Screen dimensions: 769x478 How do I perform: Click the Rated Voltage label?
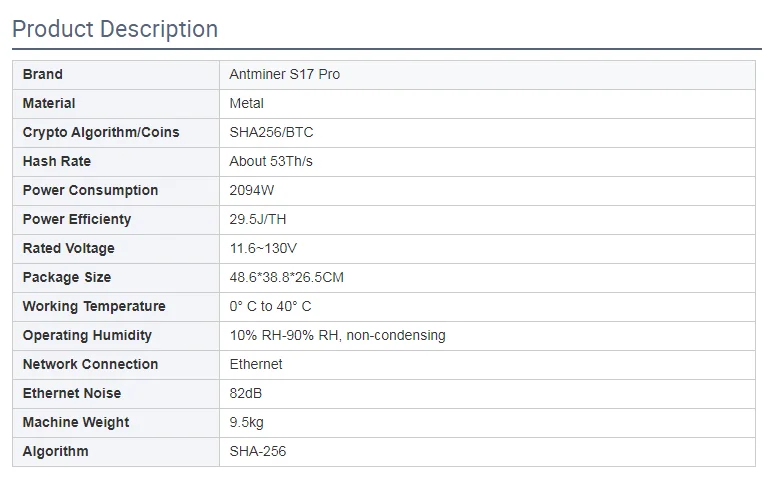(x=69, y=248)
